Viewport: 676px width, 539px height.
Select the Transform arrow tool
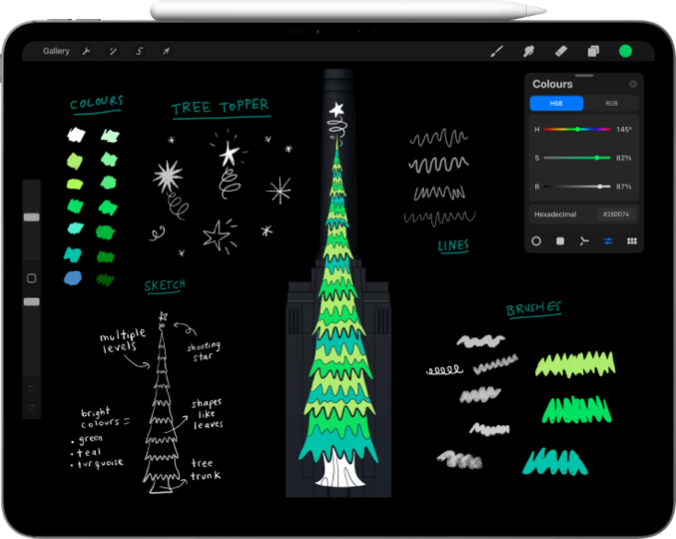click(166, 51)
